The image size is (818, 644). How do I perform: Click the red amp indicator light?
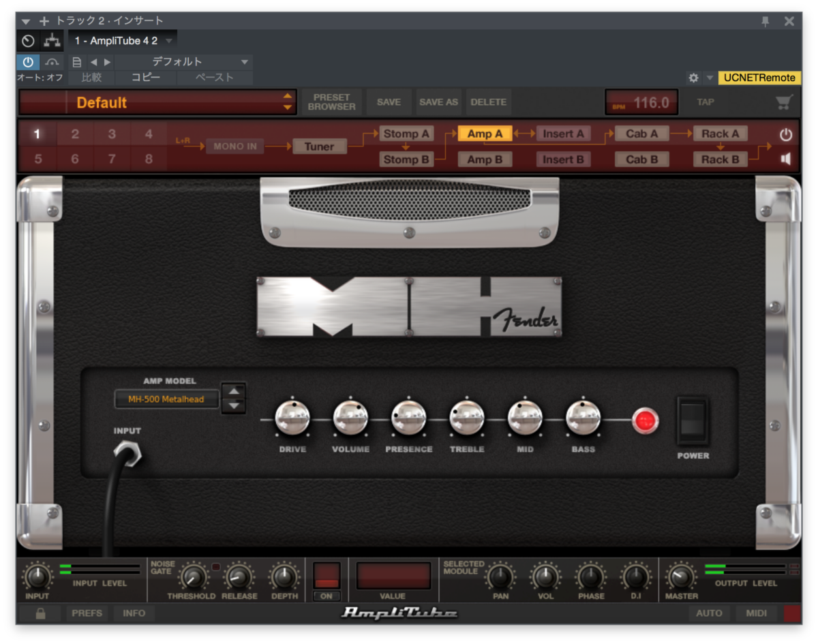tap(644, 420)
